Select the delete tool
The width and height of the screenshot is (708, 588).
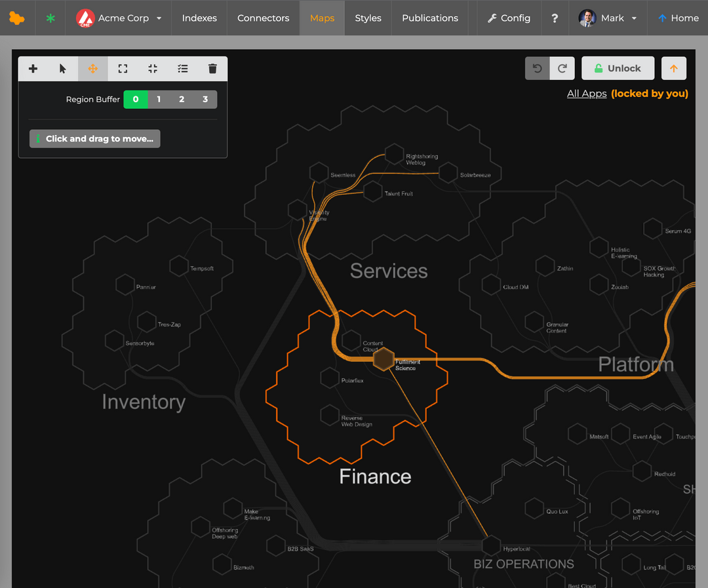coord(212,68)
